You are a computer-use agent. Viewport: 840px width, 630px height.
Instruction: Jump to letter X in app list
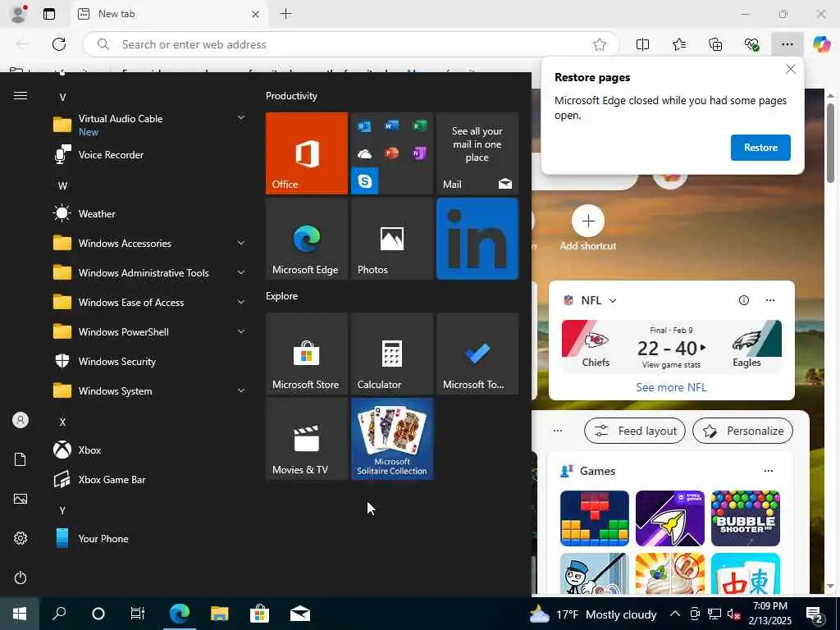[62, 422]
